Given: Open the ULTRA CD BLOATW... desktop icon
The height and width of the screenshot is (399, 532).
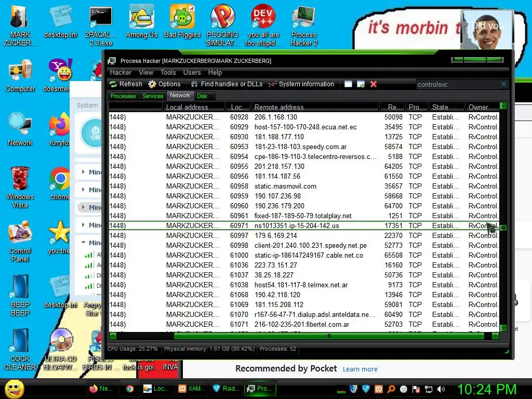Looking at the screenshot, I should point(60,350).
